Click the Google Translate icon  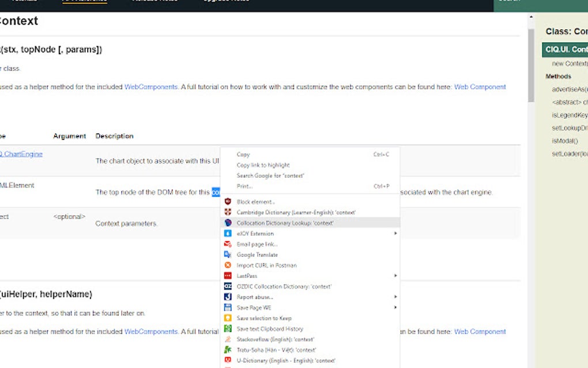coord(227,254)
